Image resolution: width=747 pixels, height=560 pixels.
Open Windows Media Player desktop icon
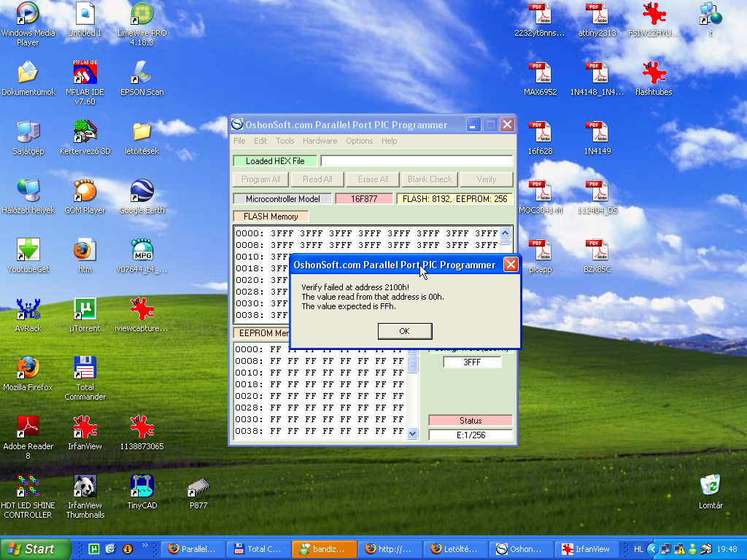pyautogui.click(x=28, y=24)
